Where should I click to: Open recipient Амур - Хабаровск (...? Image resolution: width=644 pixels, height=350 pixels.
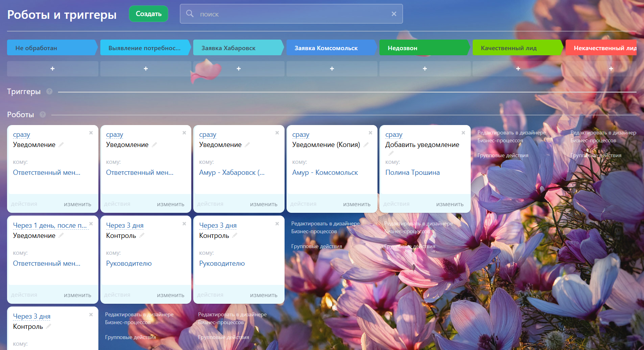[232, 172]
